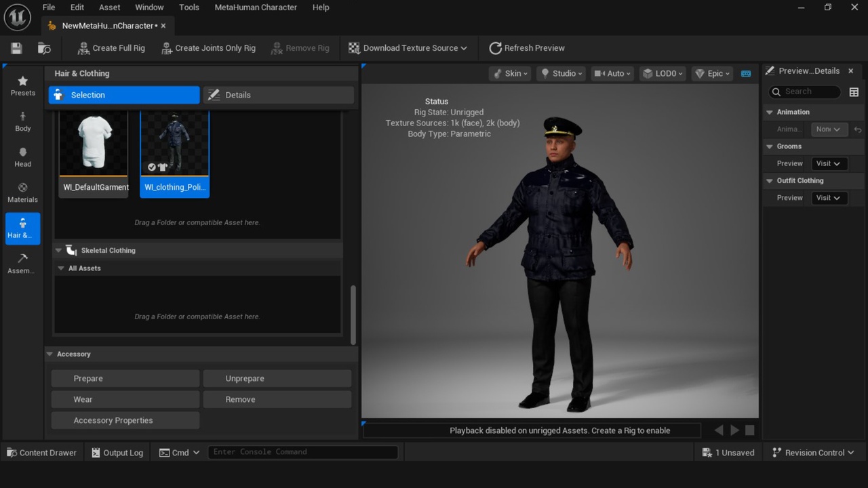This screenshot has height=488, width=868.
Task: Select the WI_DefaultGarment thumbnail
Action: pos(94,153)
